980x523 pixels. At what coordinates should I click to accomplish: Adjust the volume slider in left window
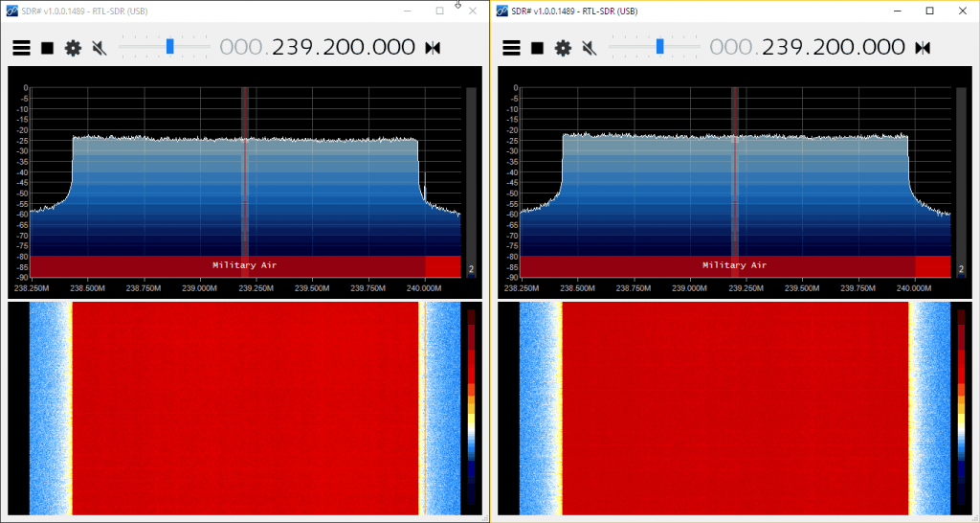tap(164, 46)
